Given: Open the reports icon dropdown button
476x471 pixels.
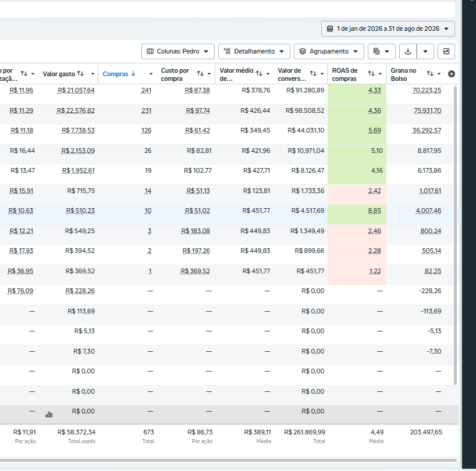Looking at the screenshot, I should pyautogui.click(x=382, y=51).
